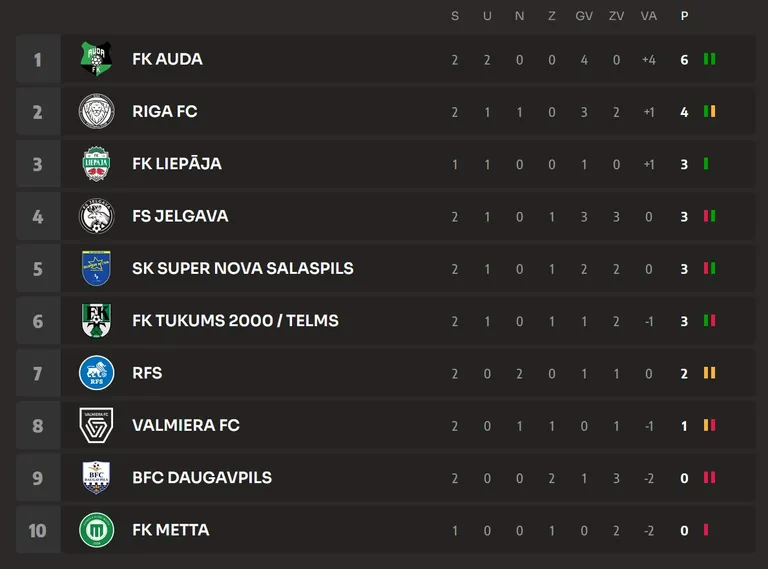Click the Valmiera FC shield logo
The height and width of the screenshot is (569, 768).
96,425
